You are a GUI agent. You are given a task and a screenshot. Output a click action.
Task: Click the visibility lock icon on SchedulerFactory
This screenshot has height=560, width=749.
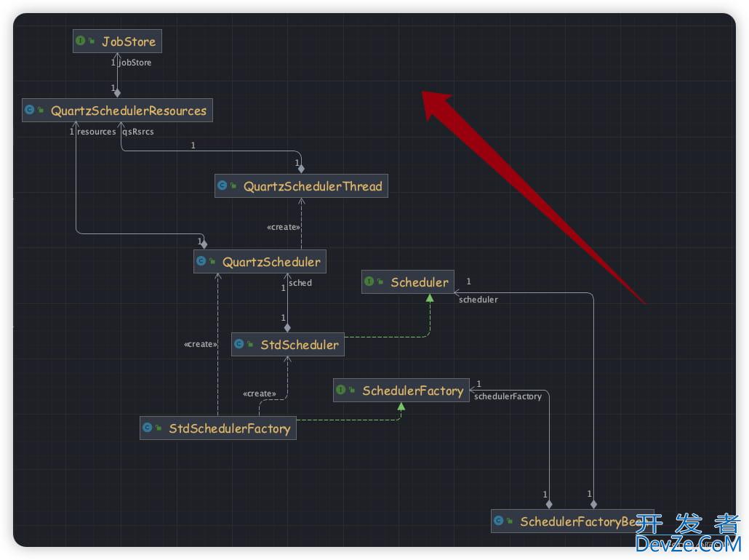click(351, 390)
